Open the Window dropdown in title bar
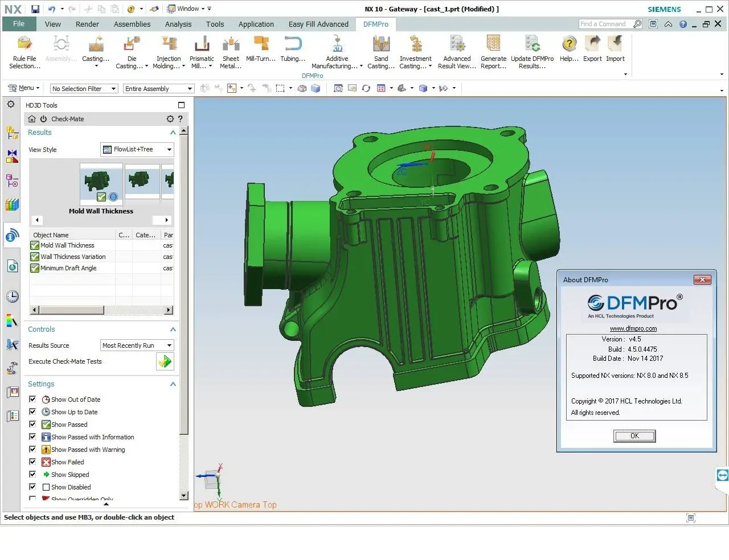 coord(189,9)
